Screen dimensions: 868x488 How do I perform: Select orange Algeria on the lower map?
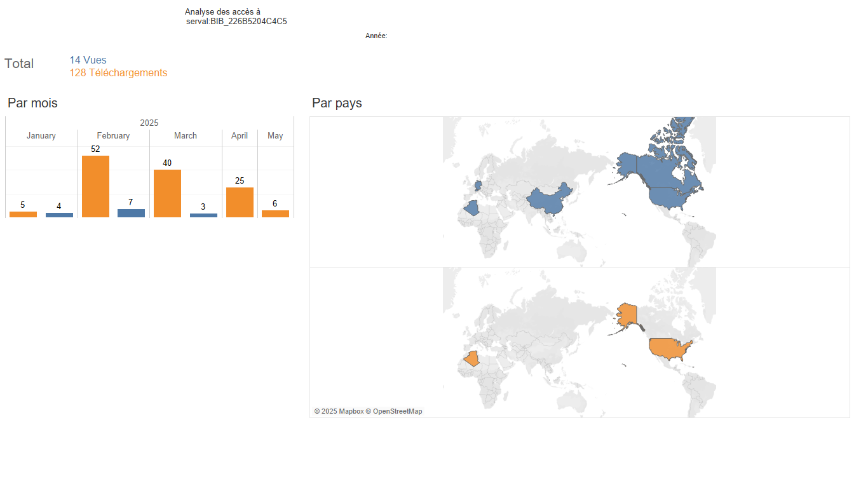472,359
